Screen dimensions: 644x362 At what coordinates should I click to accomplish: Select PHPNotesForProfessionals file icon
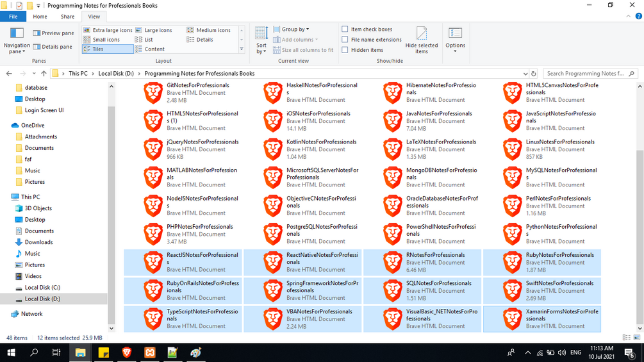pos(153,234)
